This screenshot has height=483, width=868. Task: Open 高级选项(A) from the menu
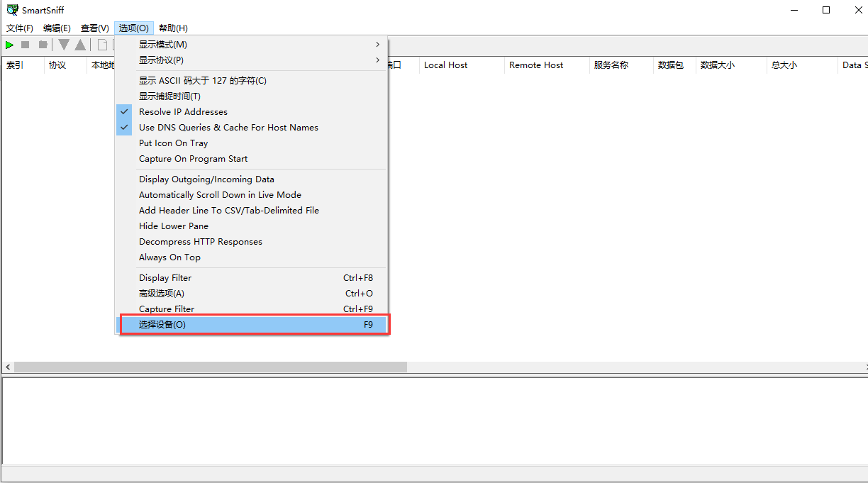(162, 294)
